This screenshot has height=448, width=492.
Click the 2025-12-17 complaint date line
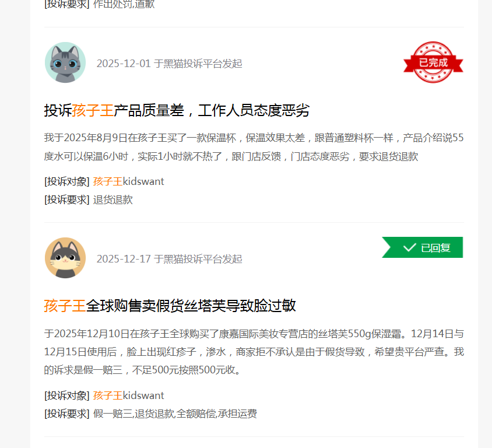pyautogui.click(x=169, y=259)
